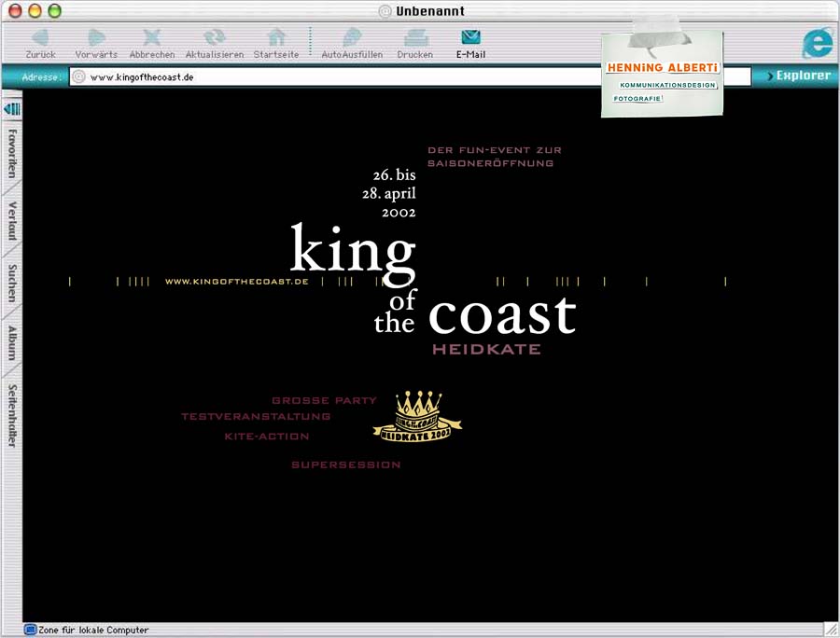Click the window resize grip corner
Image resolution: width=840 pixels, height=638 pixels.
coord(832,630)
